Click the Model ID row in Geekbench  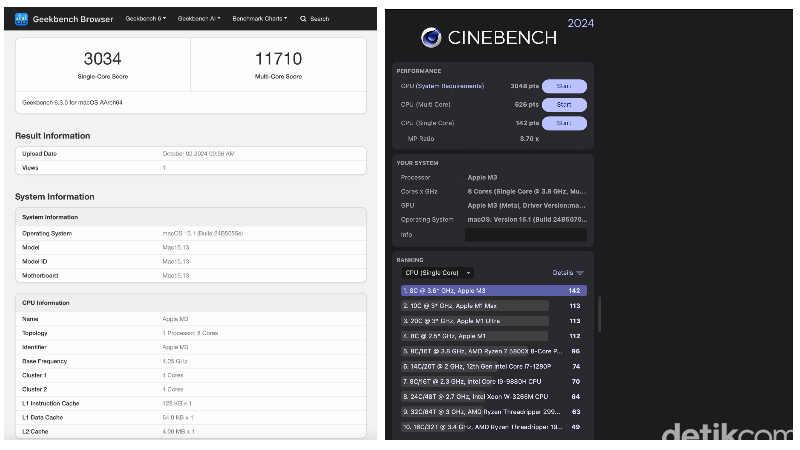pyautogui.click(x=191, y=262)
